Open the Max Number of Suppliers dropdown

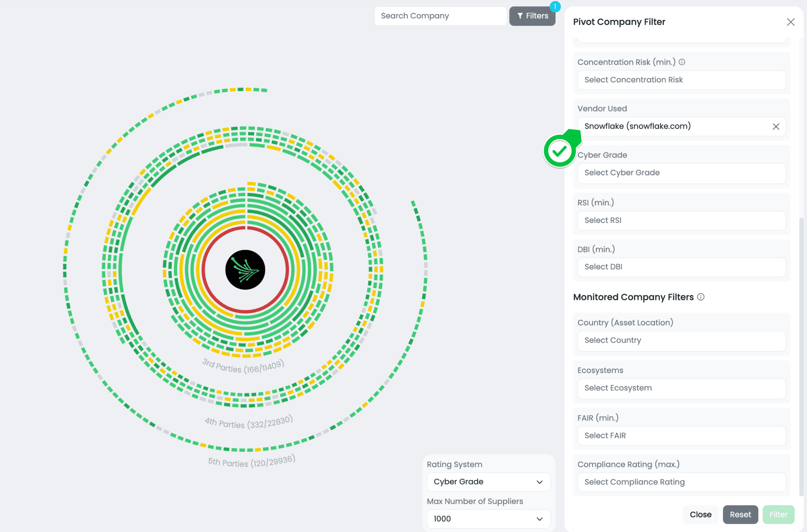click(488, 519)
